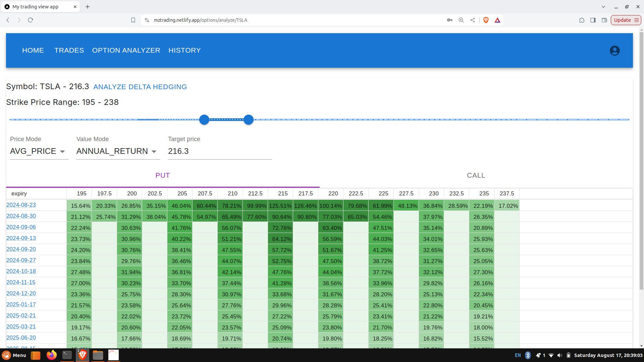Image resolution: width=644 pixels, height=362 pixels.
Task: Click the 217.5 strike column header
Action: point(306,193)
